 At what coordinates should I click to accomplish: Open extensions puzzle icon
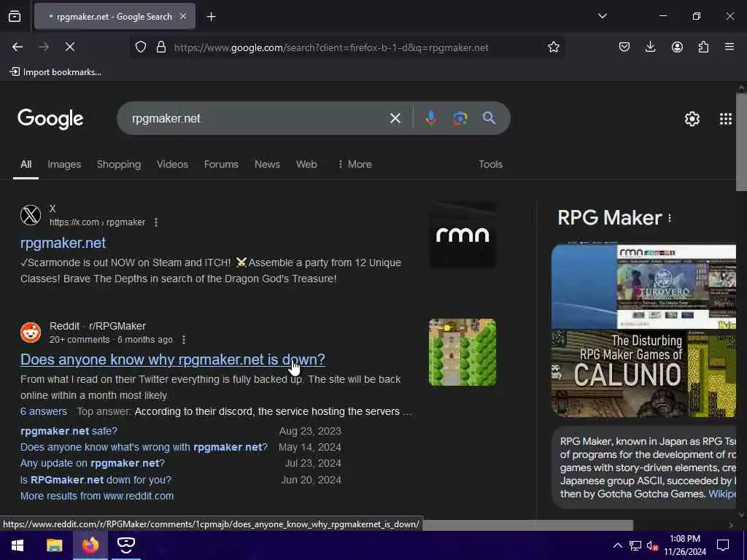point(703,47)
